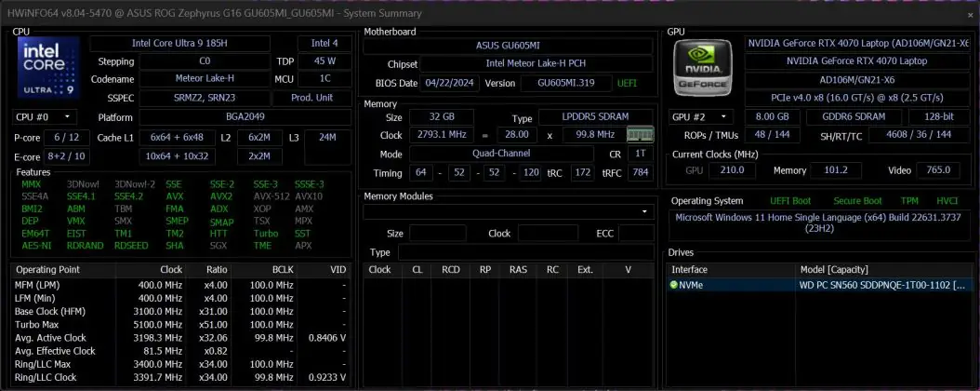Click the PCIe v4.0 x8 link field
This screenshot has width=980, height=391.
click(856, 99)
